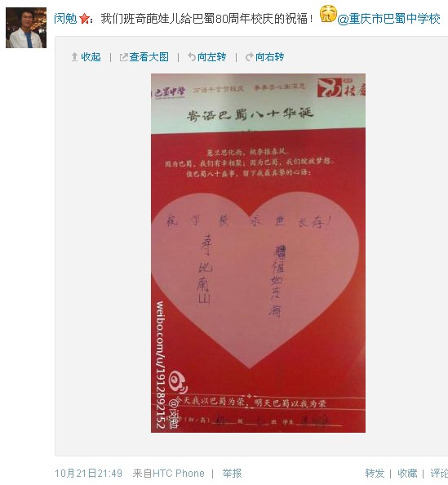Click the 收起 up-arrow icon

pos(74,57)
